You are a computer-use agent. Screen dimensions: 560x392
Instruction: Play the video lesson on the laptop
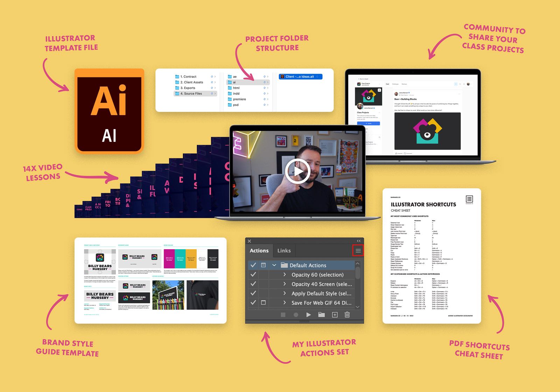tap(297, 171)
